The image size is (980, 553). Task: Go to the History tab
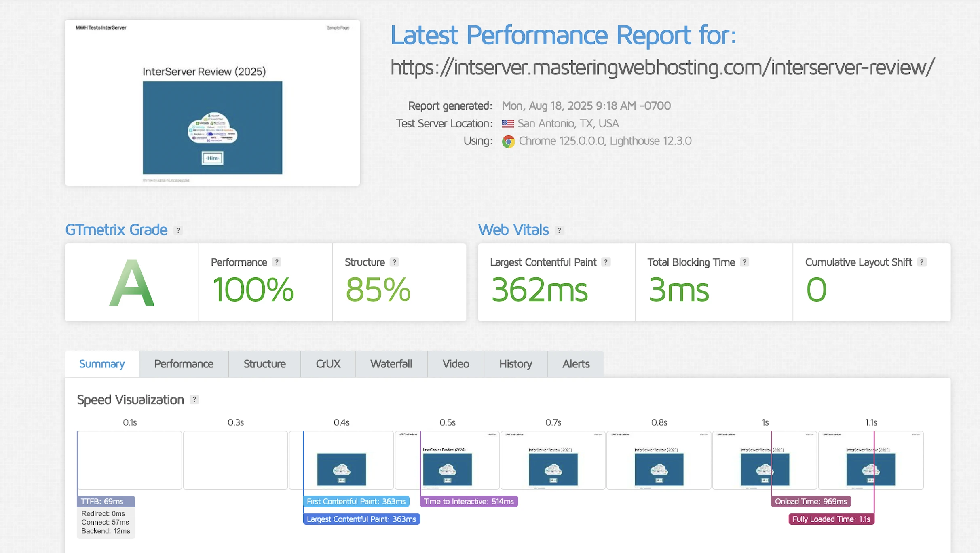515,364
